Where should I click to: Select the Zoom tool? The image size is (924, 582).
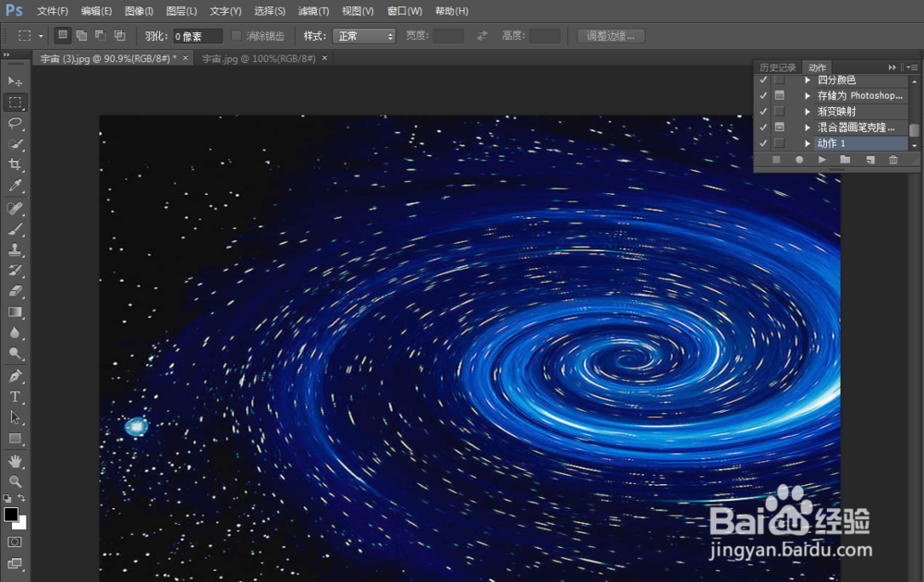point(15,481)
